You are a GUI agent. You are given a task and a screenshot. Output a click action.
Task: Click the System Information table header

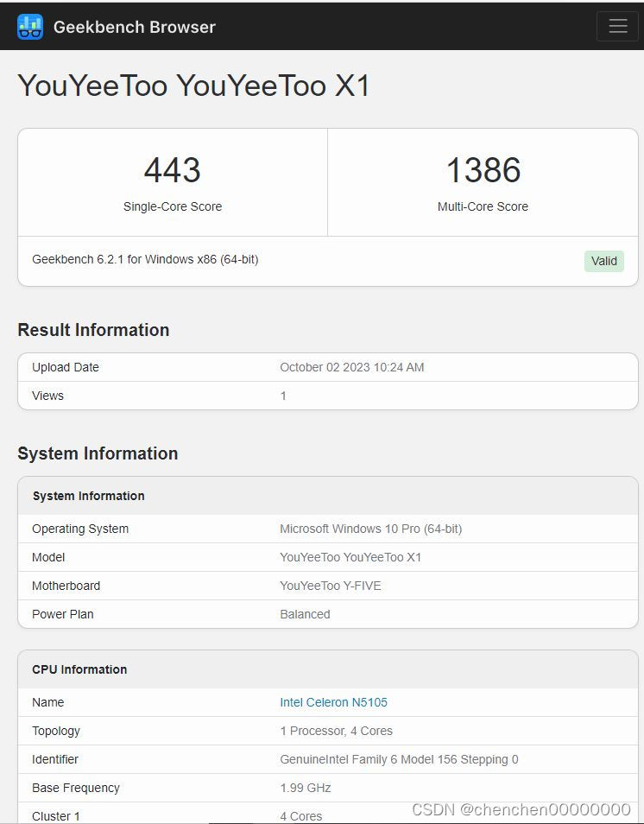click(88, 496)
